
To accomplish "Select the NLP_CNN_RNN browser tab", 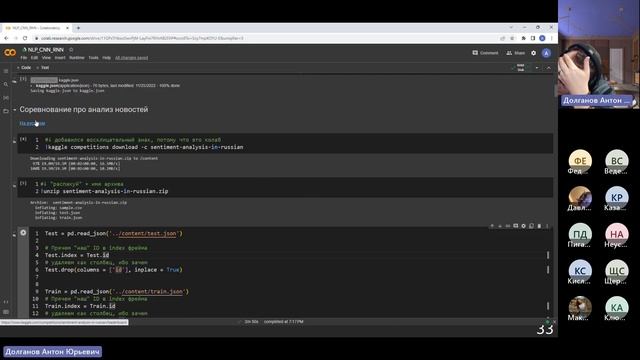I will coord(37,28).
